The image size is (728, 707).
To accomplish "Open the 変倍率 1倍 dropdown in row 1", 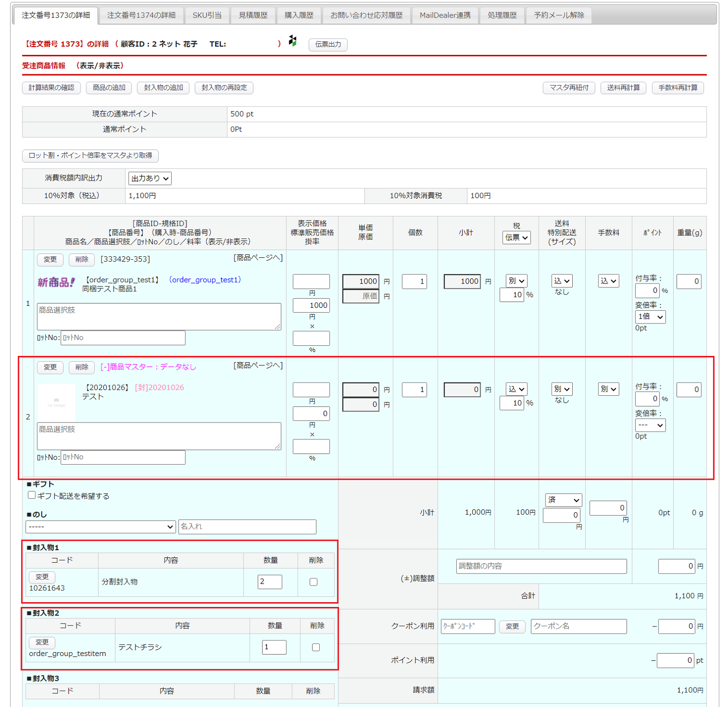I will tap(650, 317).
